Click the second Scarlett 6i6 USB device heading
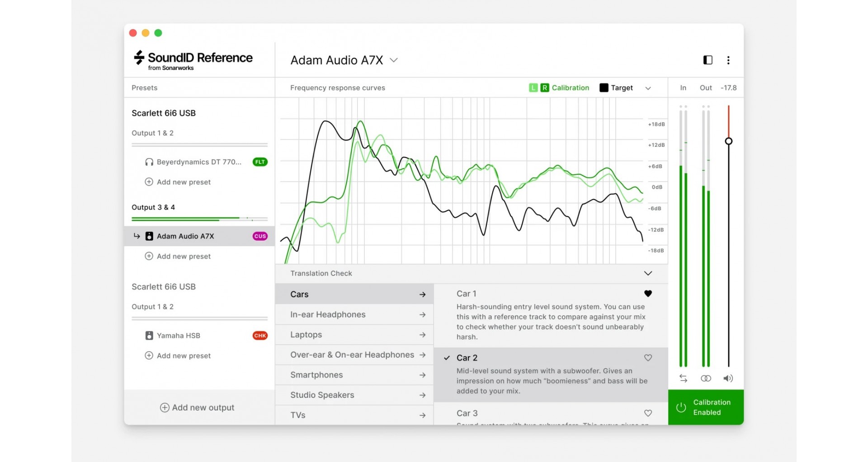This screenshot has width=868, height=462. pyautogui.click(x=164, y=287)
